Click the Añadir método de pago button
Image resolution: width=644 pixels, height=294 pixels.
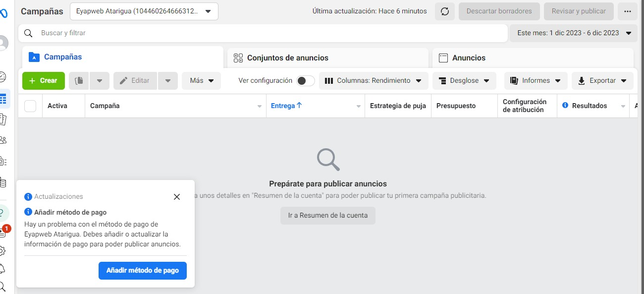pos(143,271)
